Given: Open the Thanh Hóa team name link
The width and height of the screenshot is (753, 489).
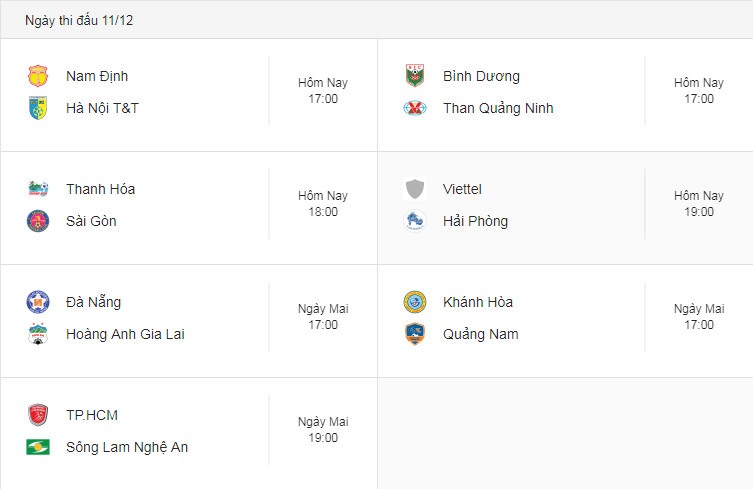Looking at the screenshot, I should (100, 189).
